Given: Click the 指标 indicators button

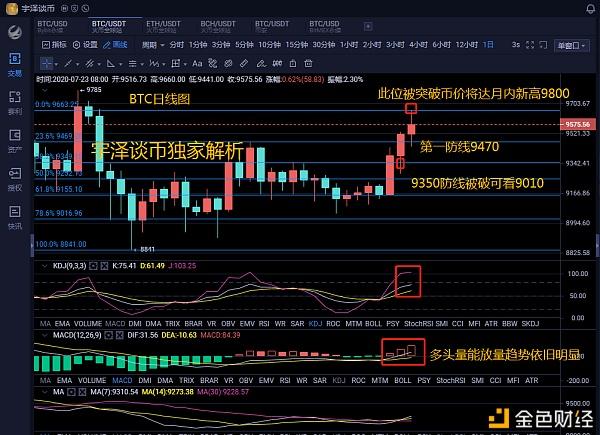Looking at the screenshot, I should (54, 45).
